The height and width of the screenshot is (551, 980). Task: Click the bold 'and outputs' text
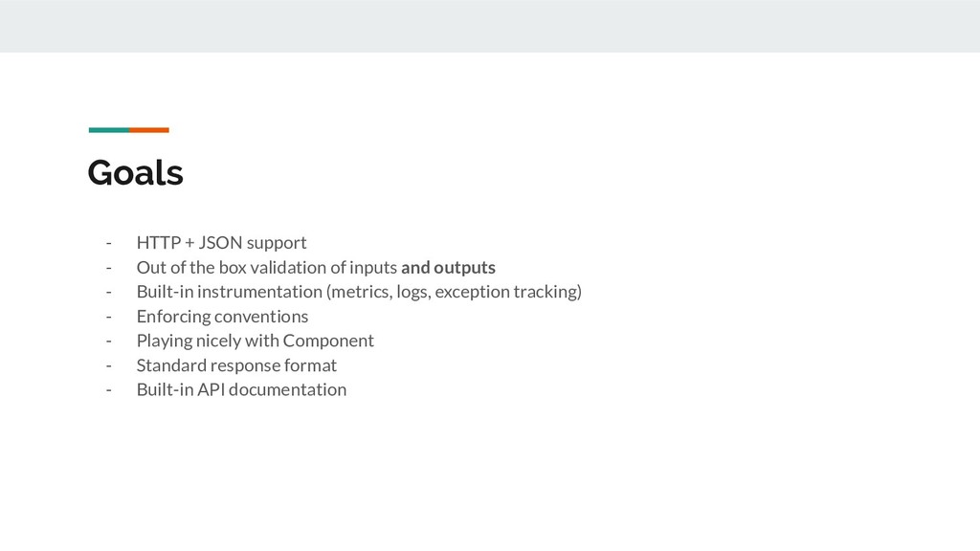point(448,268)
